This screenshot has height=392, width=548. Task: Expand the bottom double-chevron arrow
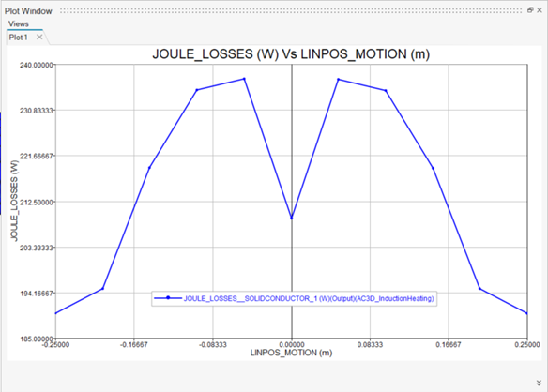539,383
